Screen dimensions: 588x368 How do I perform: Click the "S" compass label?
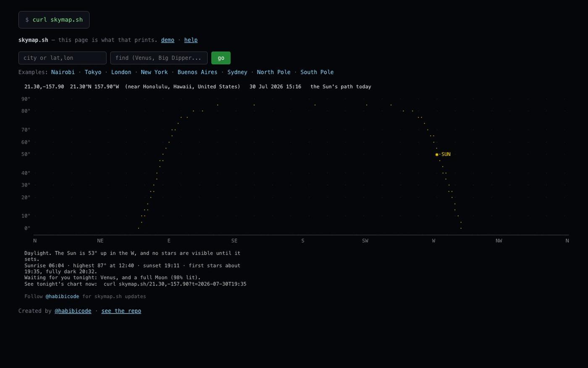pos(302,241)
